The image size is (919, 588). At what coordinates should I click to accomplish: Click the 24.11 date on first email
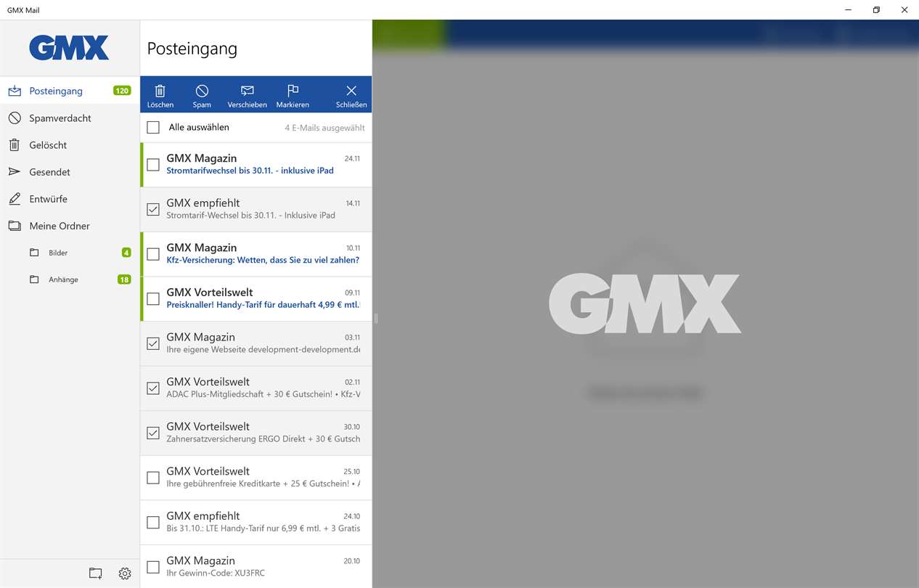[x=352, y=158]
